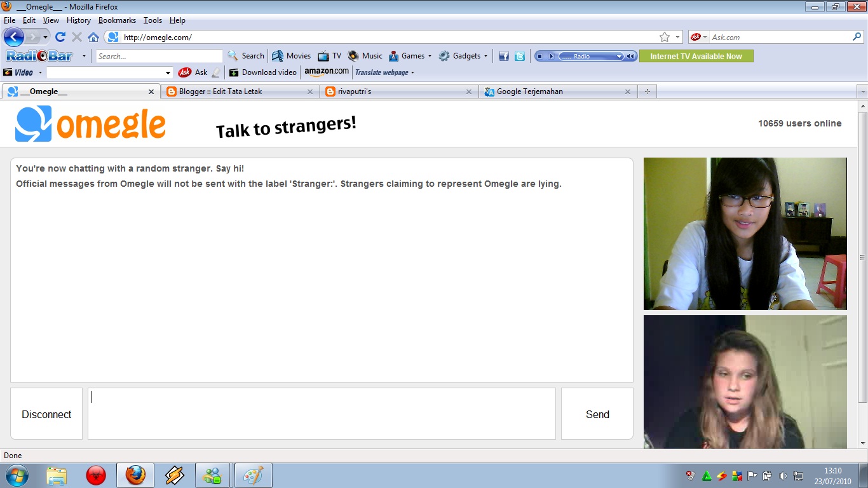Open the Tools menu

point(153,20)
